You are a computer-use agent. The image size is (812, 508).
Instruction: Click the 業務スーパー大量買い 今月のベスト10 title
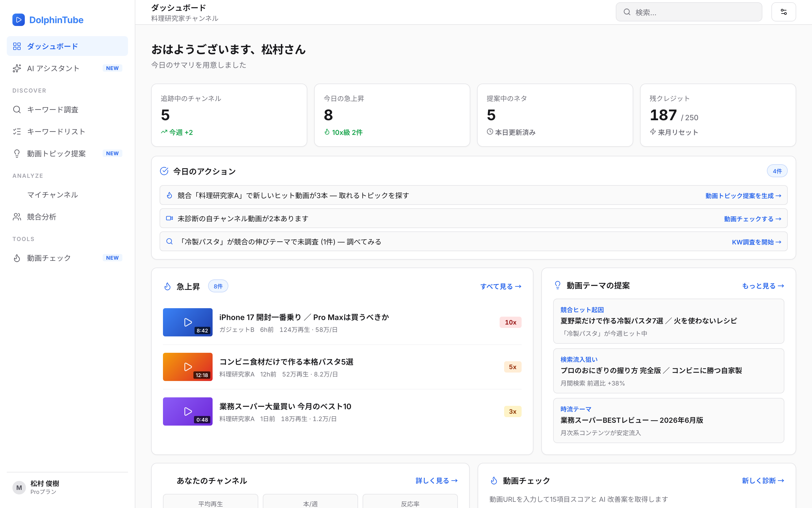[285, 406]
